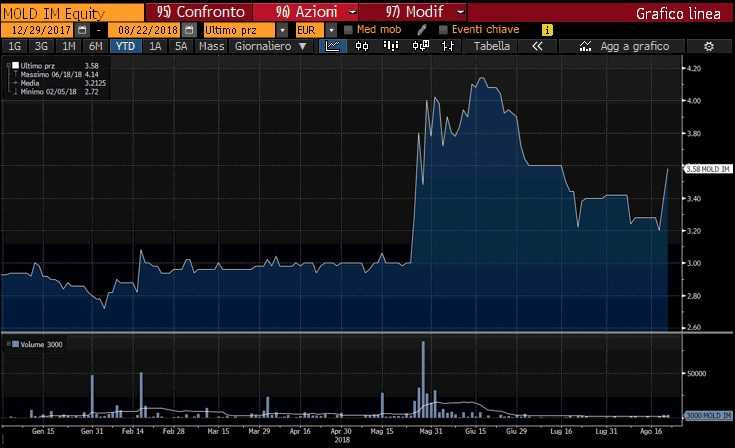Viewport: 735px width, 448px height.
Task: Select the 3G time range
Action: tap(41, 46)
